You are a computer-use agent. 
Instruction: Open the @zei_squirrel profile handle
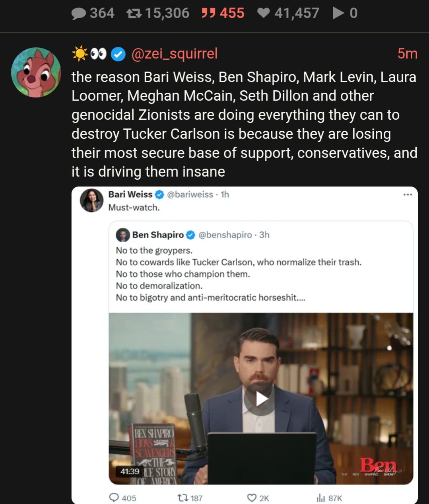[174, 53]
